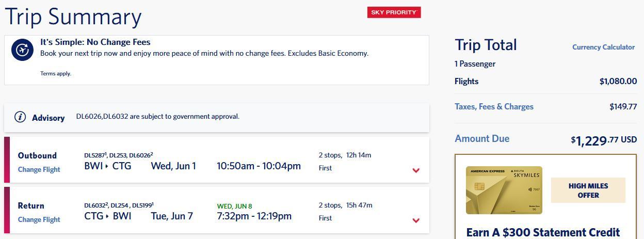Click the Terms apply text

pyautogui.click(x=56, y=74)
